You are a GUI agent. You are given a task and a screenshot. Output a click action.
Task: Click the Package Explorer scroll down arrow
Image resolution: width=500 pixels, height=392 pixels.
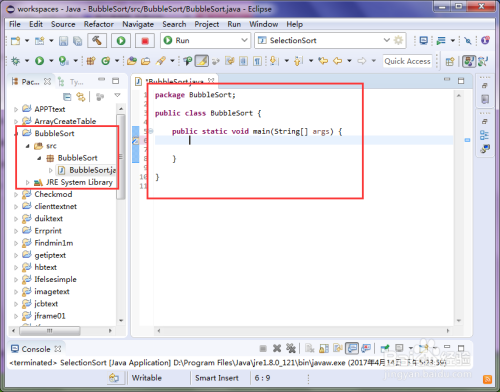tap(121, 321)
